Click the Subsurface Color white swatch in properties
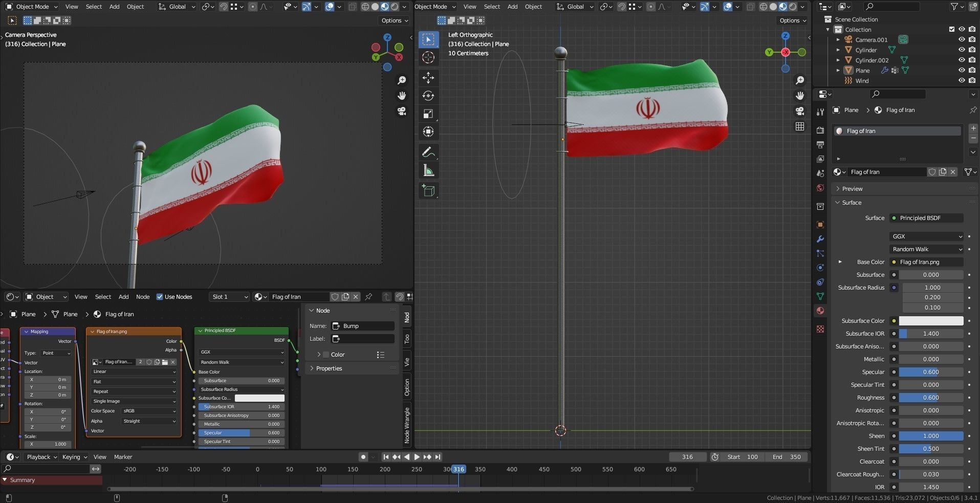The width and height of the screenshot is (980, 503). [931, 321]
